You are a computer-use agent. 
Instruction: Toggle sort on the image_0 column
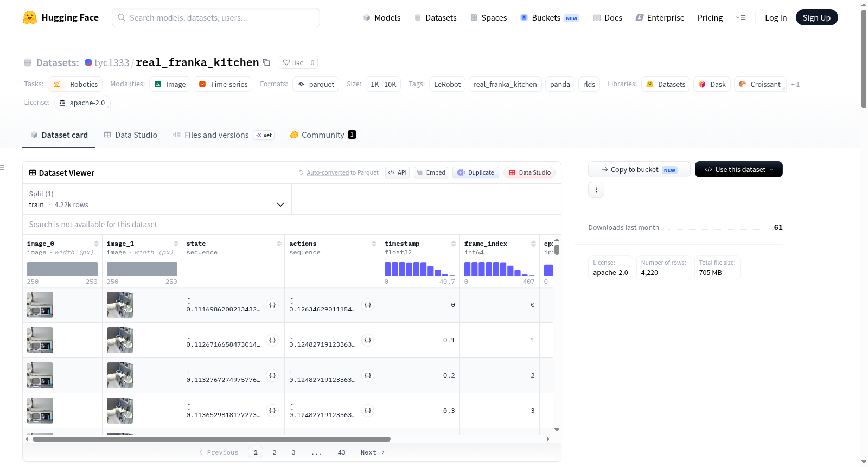pyautogui.click(x=96, y=244)
